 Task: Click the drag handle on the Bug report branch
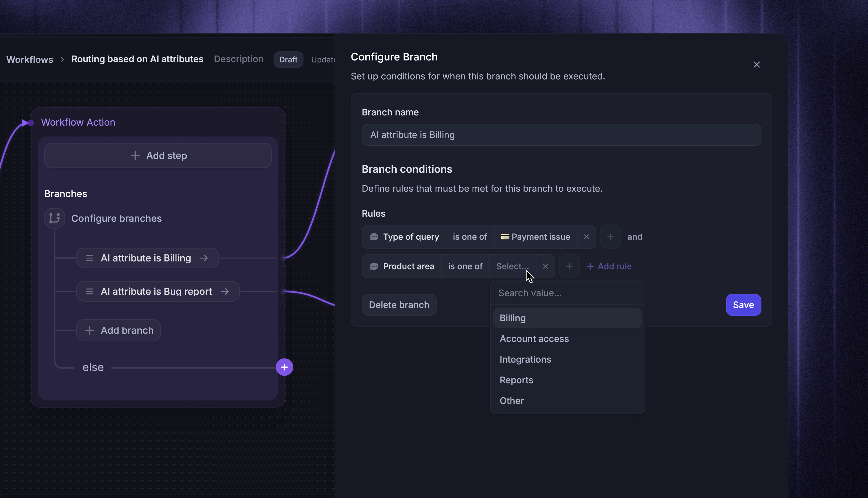tap(89, 291)
